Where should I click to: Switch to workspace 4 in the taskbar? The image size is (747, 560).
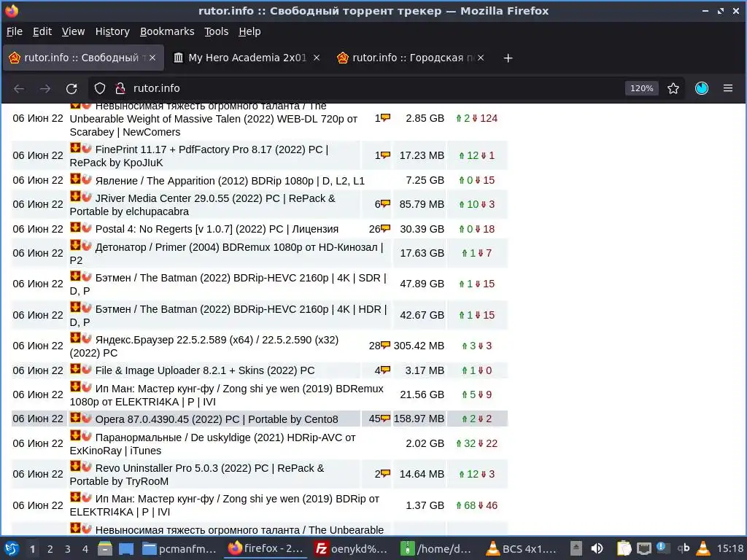click(85, 549)
